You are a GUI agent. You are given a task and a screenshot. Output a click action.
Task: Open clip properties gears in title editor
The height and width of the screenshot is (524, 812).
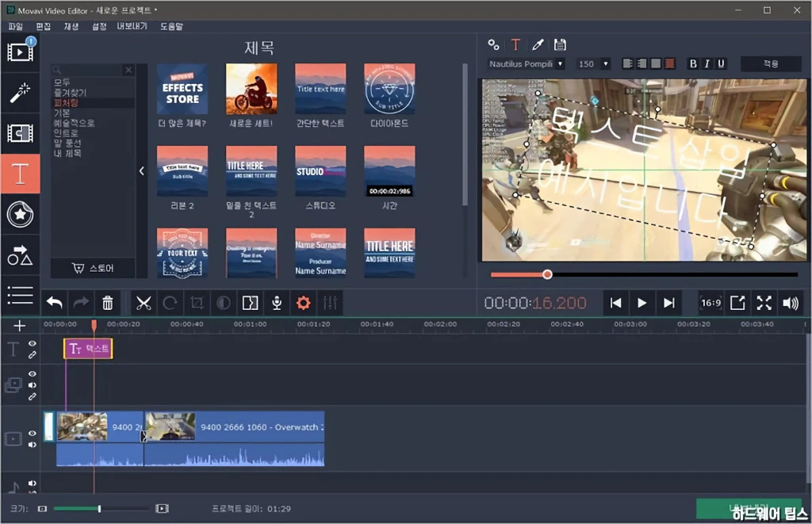(x=493, y=45)
